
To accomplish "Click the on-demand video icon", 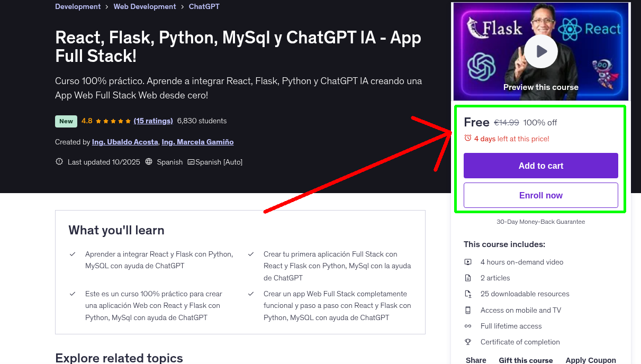I will coord(468,261).
